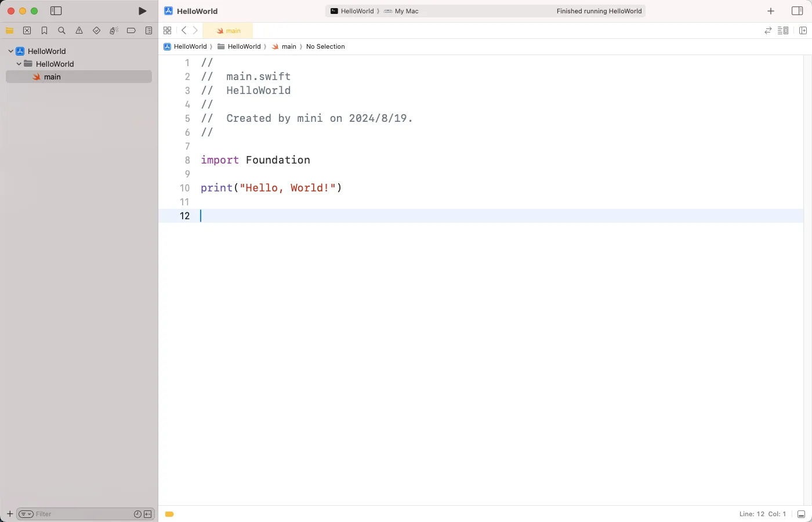Toggle the inspector panel on the right
The height and width of the screenshot is (522, 812).
(797, 11)
